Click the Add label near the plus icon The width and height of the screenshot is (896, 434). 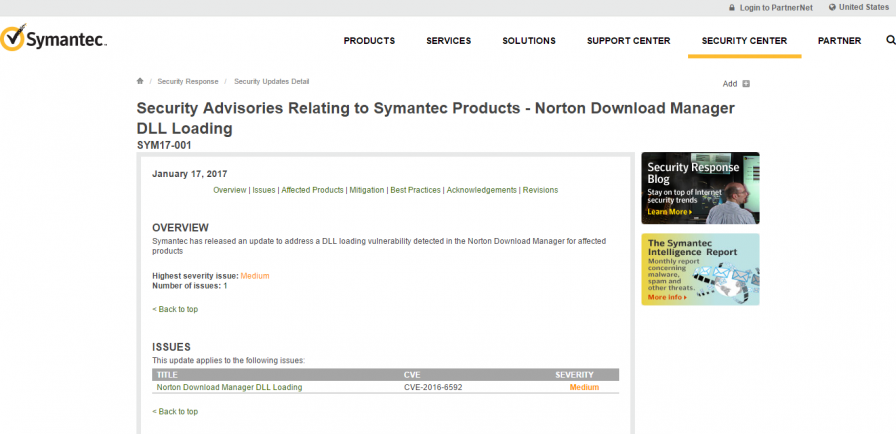click(730, 84)
